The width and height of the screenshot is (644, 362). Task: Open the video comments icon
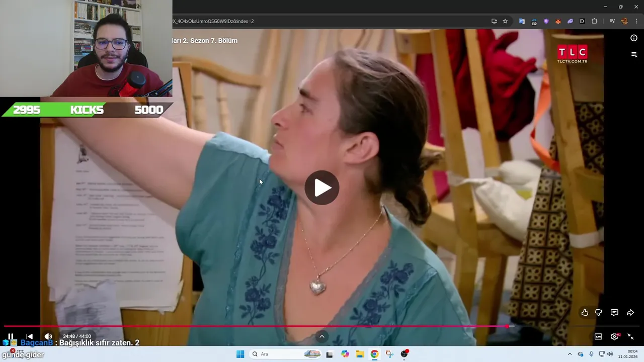(614, 312)
